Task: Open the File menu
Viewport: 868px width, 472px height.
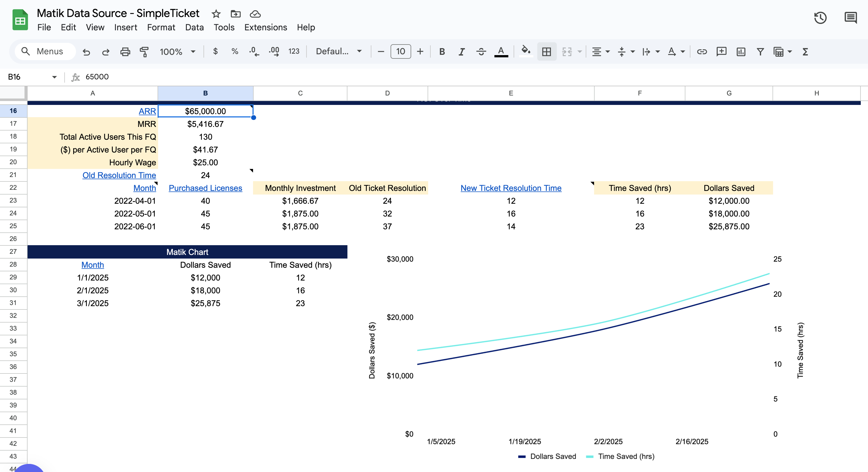Action: point(44,27)
